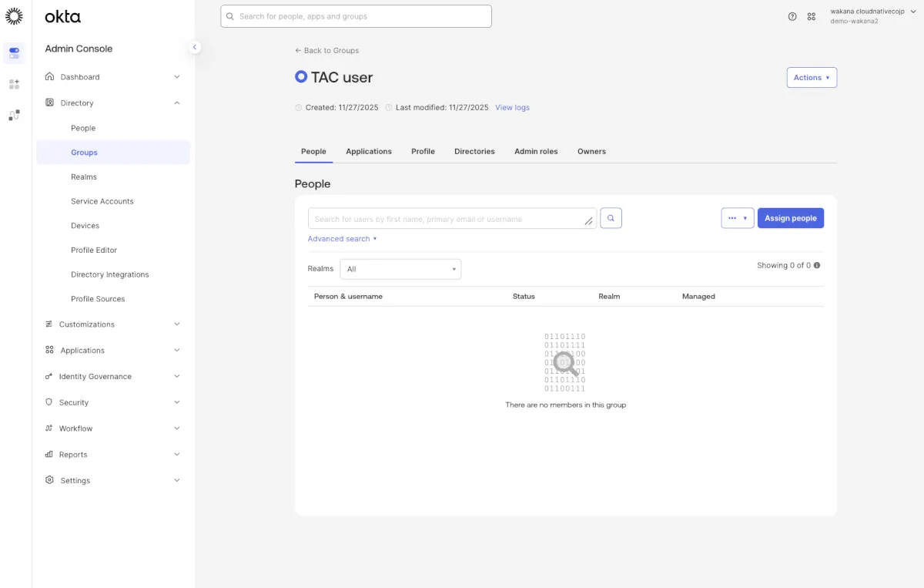Screen dimensions: 924x588
Task: Open the Realms All dropdown
Action: (x=400, y=269)
